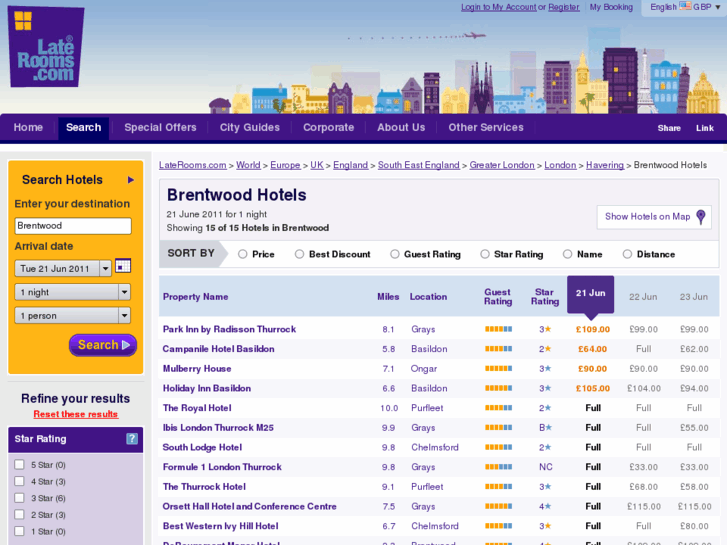Check the 5 Star filter
The image size is (727, 545).
(x=19, y=465)
